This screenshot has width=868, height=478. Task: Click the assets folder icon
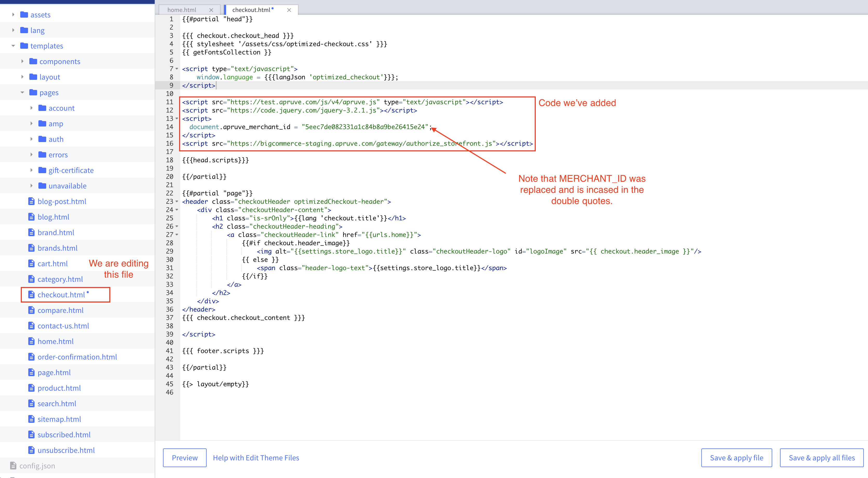[x=24, y=15]
